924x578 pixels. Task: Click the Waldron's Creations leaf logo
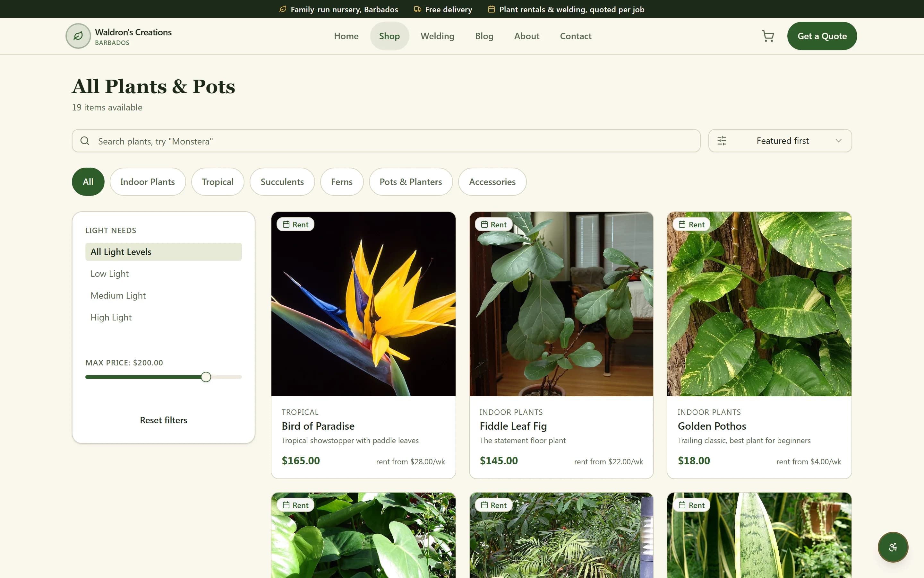(x=78, y=36)
